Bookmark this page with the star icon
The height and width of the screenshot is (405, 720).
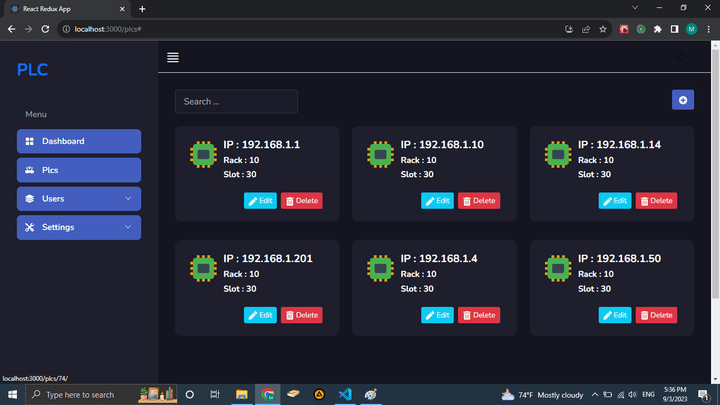(x=603, y=29)
